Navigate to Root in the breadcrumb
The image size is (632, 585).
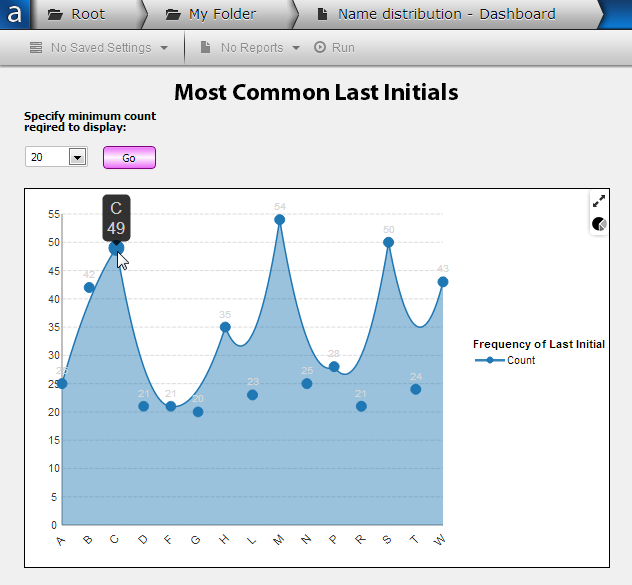pyautogui.click(x=88, y=15)
